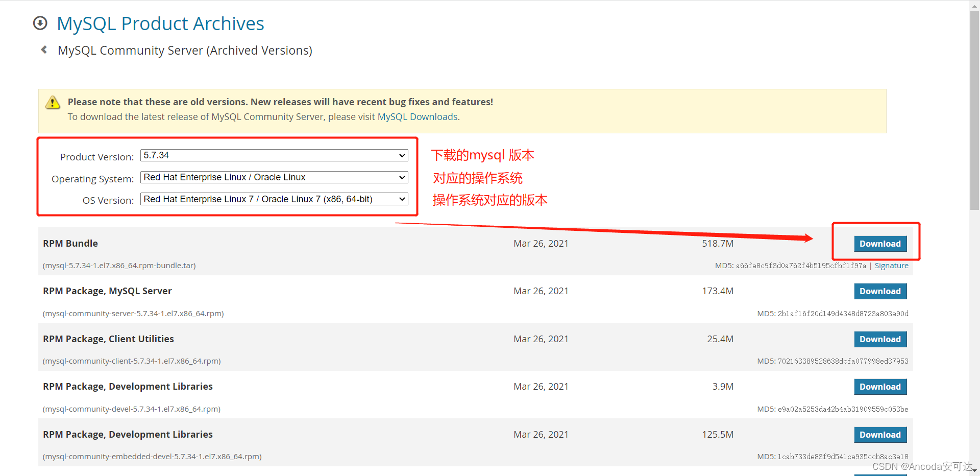
Task: Click the 518.7M size value
Action: click(x=717, y=244)
